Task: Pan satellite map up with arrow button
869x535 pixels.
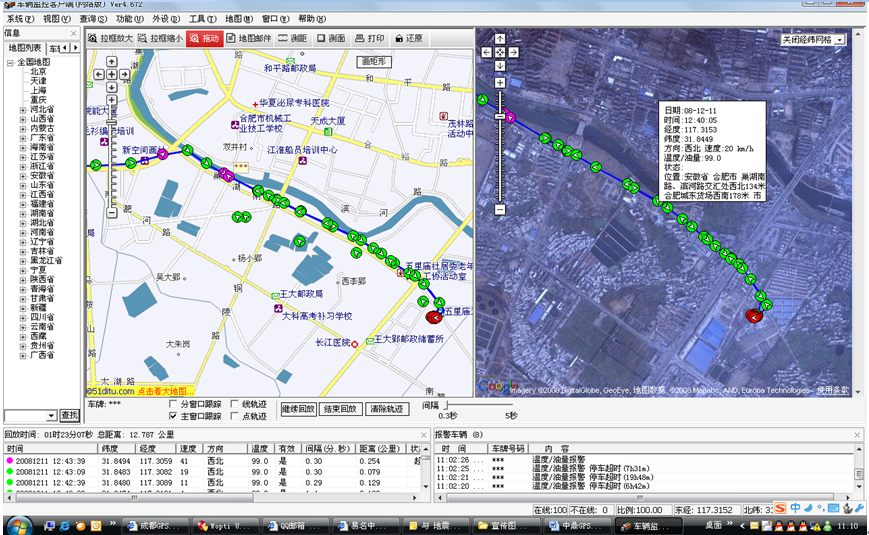Action: click(x=500, y=40)
